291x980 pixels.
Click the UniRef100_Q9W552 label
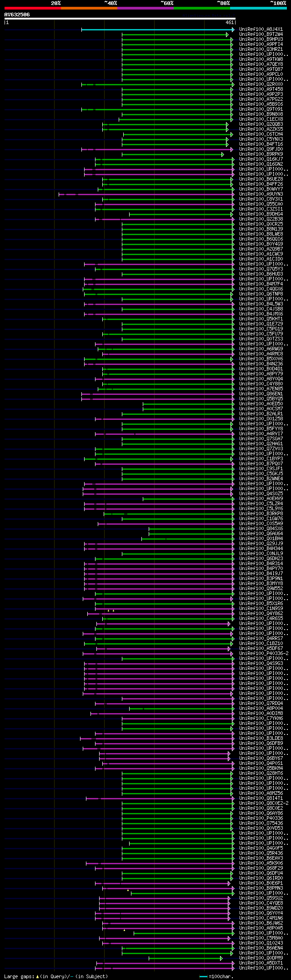(261, 589)
